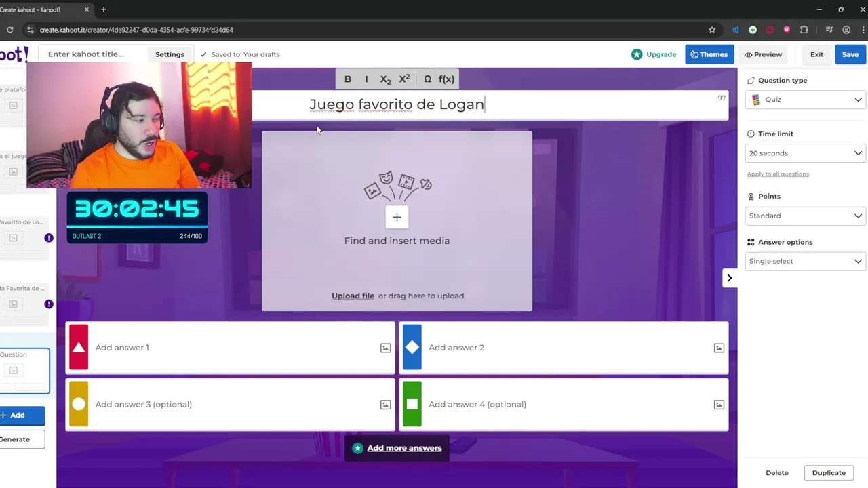Insert special character with Omega icon
Screen dimensions: 868x488
427,79
